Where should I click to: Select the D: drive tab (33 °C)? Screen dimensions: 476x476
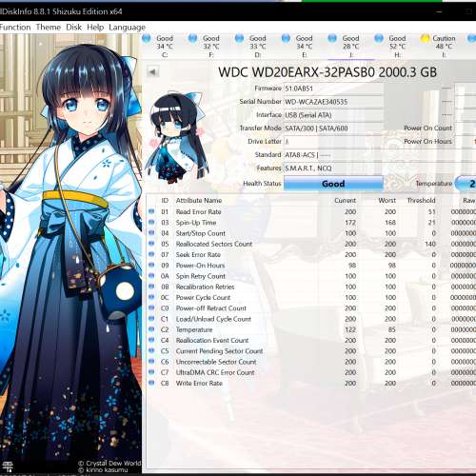(257, 47)
